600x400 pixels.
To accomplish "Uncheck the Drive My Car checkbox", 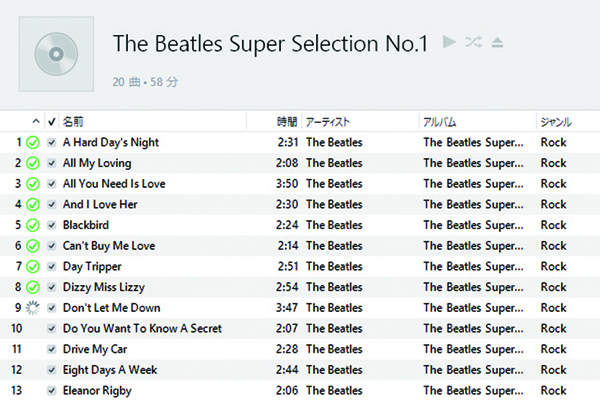I will pyautogui.click(x=51, y=349).
